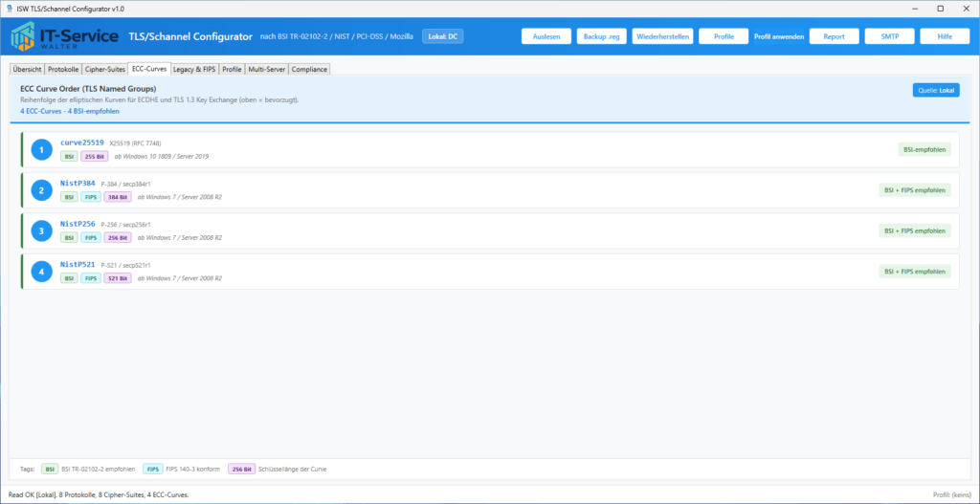Maximize the configurator window
Viewport: 980px width, 504px height.
tap(940, 8)
